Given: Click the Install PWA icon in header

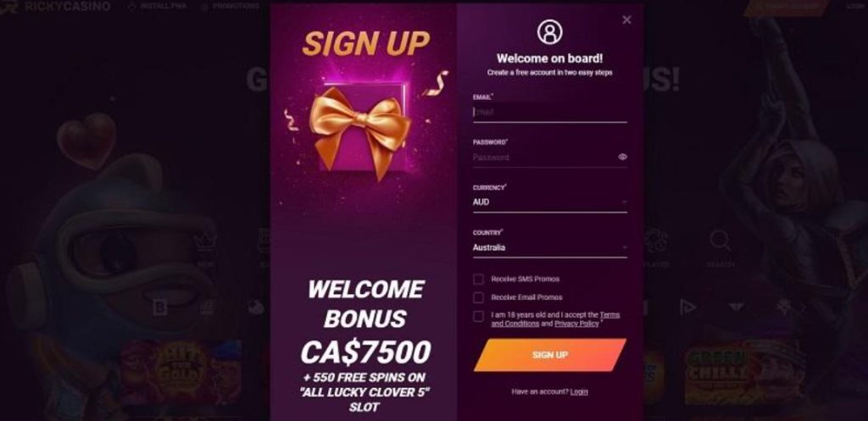Looking at the screenshot, I should click(x=131, y=6).
